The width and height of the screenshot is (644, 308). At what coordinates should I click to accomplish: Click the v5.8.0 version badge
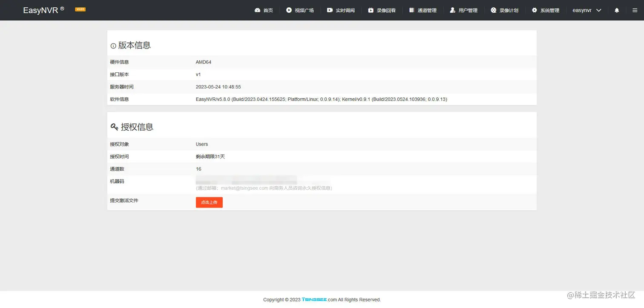pyautogui.click(x=80, y=9)
